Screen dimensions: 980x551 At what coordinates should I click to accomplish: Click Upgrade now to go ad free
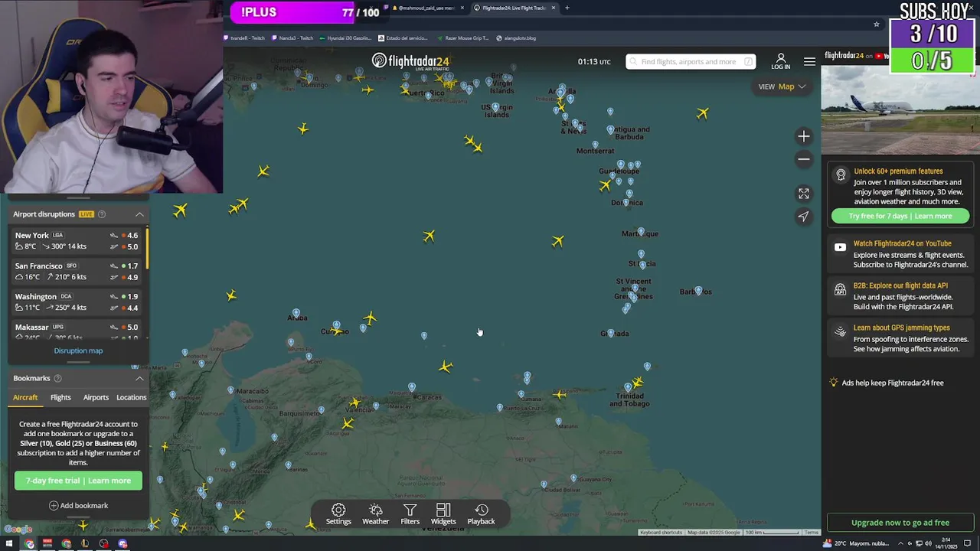[x=900, y=523]
